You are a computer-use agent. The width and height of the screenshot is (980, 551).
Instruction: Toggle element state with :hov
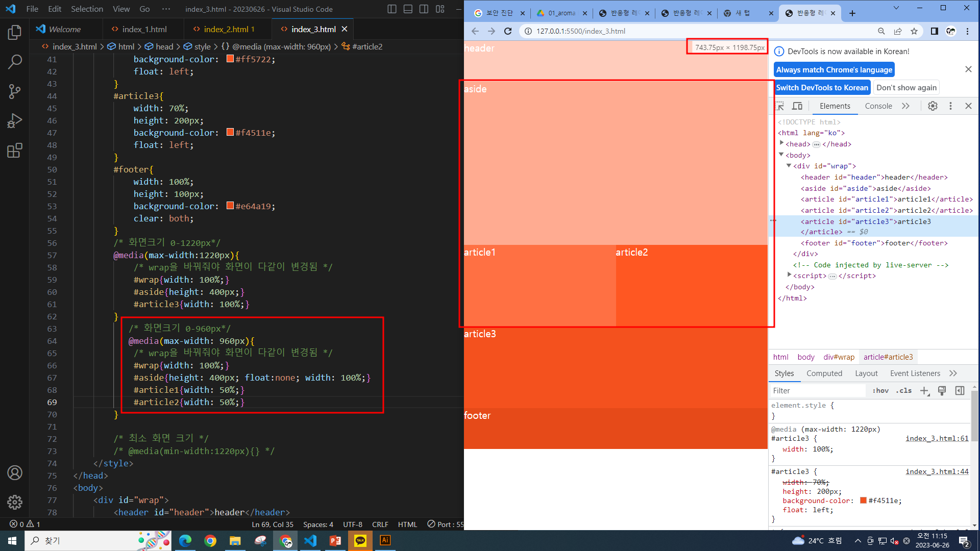point(880,391)
